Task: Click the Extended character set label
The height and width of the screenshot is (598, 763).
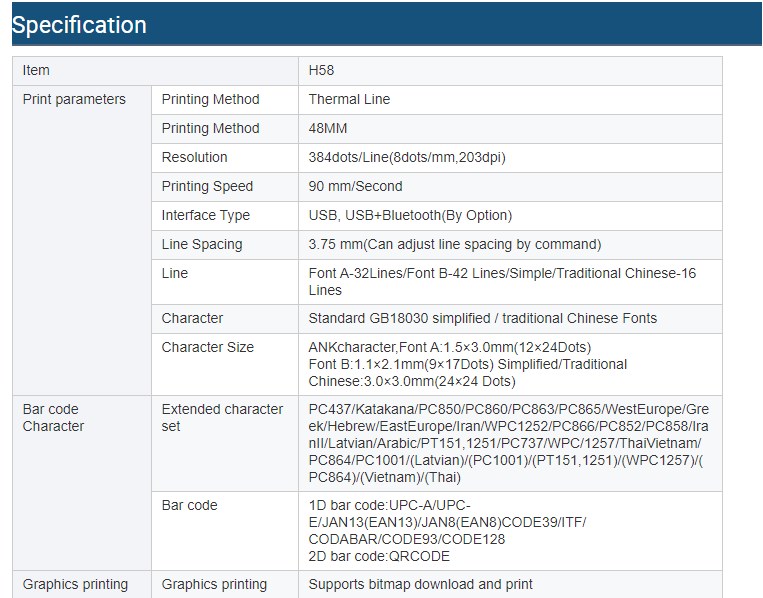Action: click(222, 417)
